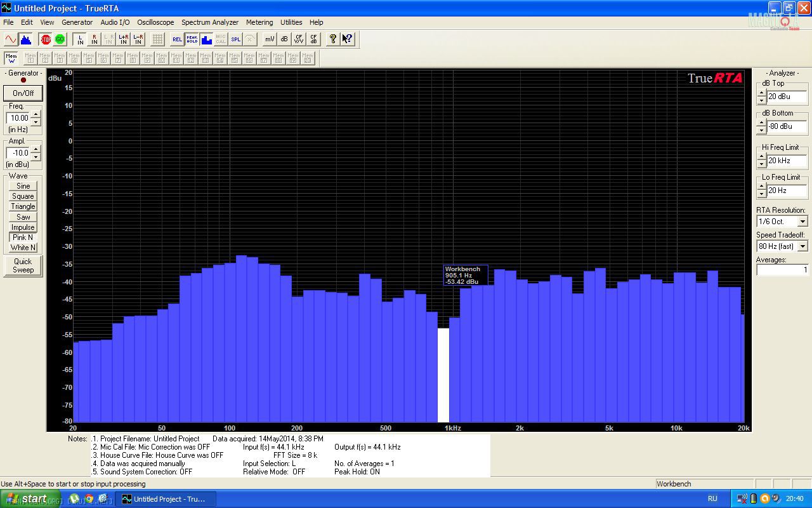Toggle the generator On/Off button

point(23,93)
